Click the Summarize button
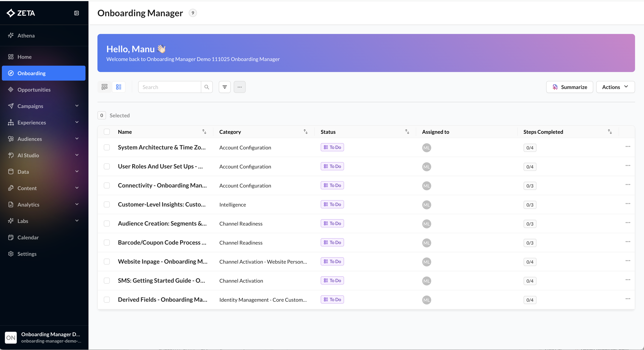Image resolution: width=644 pixels, height=350 pixels. tap(570, 87)
